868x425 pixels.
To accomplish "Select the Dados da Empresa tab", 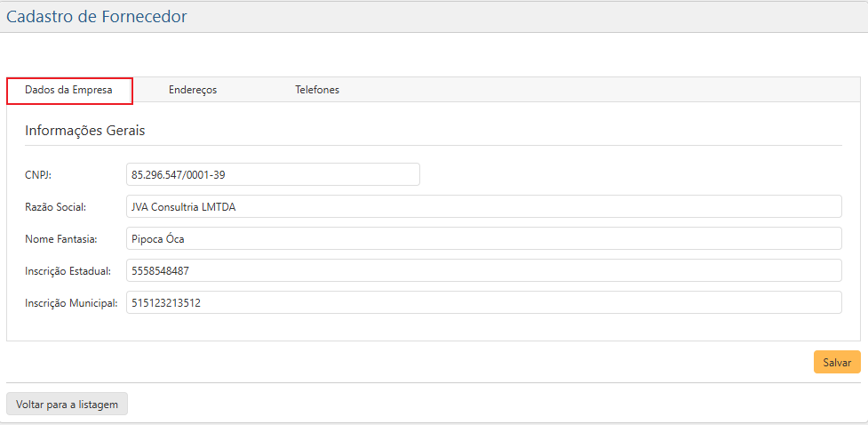I will point(69,90).
